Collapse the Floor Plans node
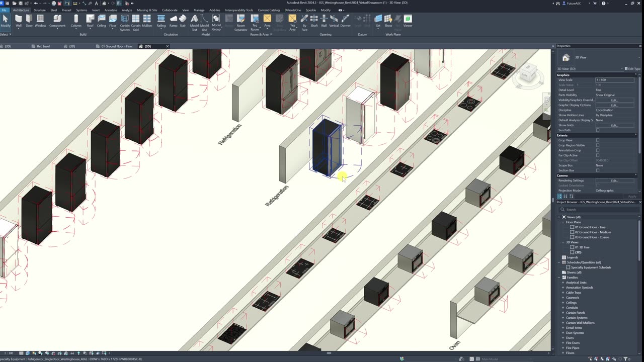The width and height of the screenshot is (644, 362). [x=563, y=222]
